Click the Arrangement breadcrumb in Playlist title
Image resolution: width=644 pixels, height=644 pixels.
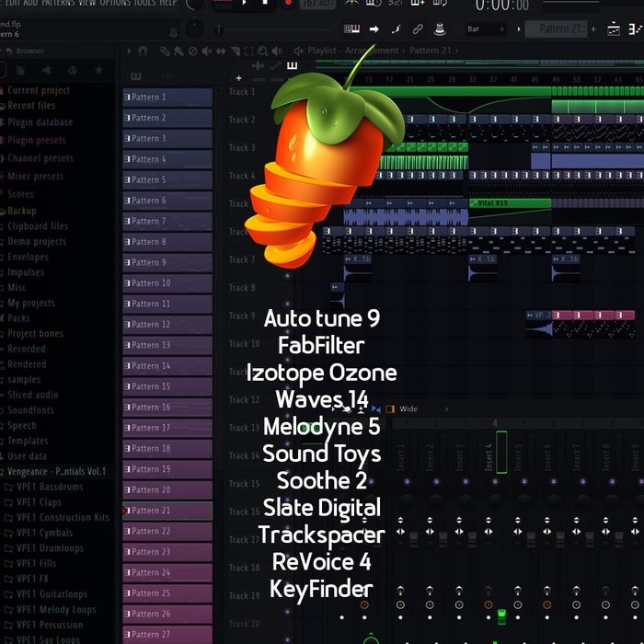coord(372,51)
